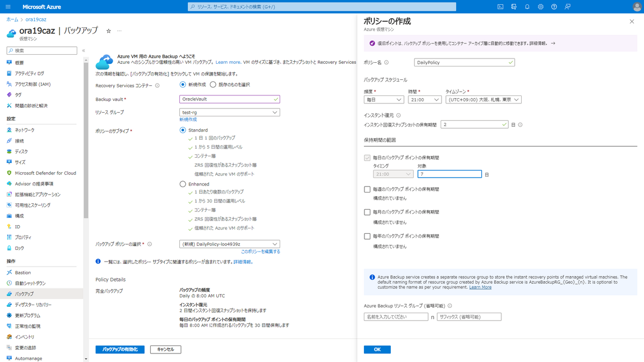This screenshot has height=362, width=644.
Task: Open the 時間 dropdown showing 21:00
Action: coord(425,100)
